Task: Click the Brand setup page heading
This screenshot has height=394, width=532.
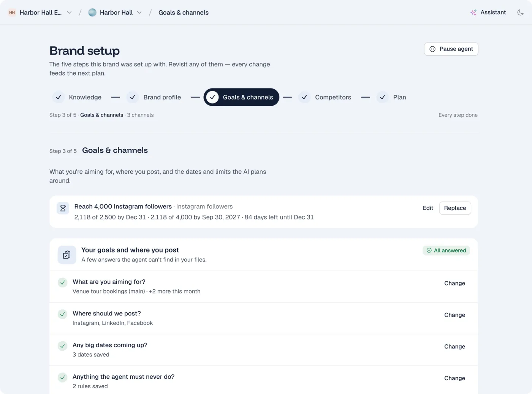Action: point(84,51)
